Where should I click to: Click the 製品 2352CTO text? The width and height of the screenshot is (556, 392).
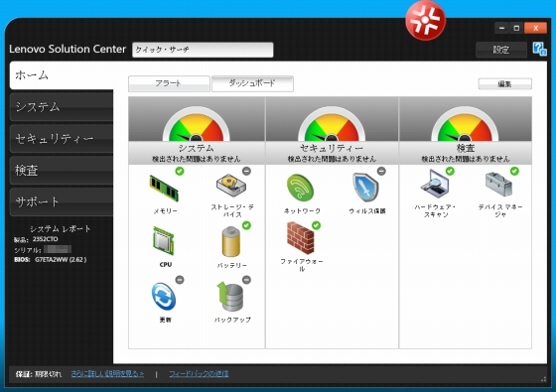(x=36, y=239)
